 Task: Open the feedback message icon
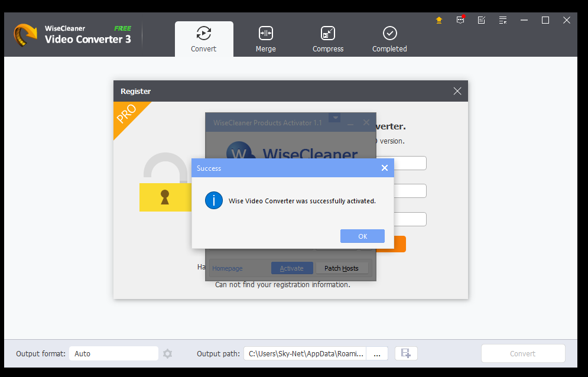point(460,20)
